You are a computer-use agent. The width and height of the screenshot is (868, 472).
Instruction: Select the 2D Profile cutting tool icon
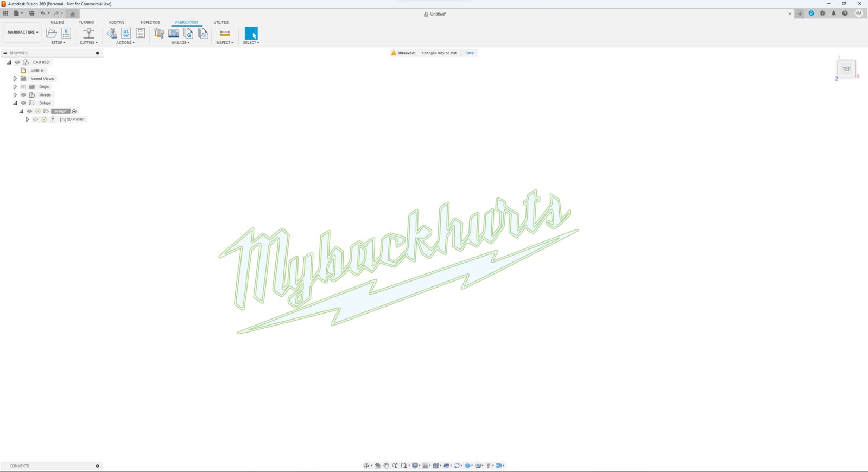coord(89,34)
